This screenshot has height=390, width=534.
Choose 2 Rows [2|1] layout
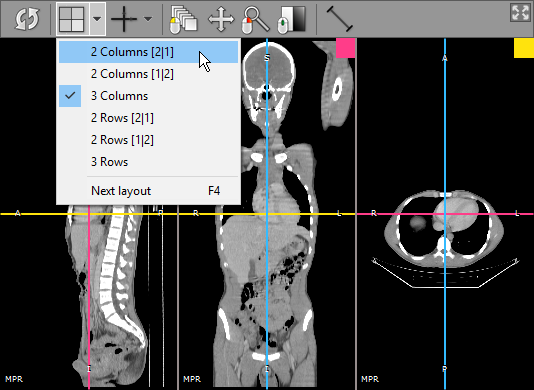point(148,118)
